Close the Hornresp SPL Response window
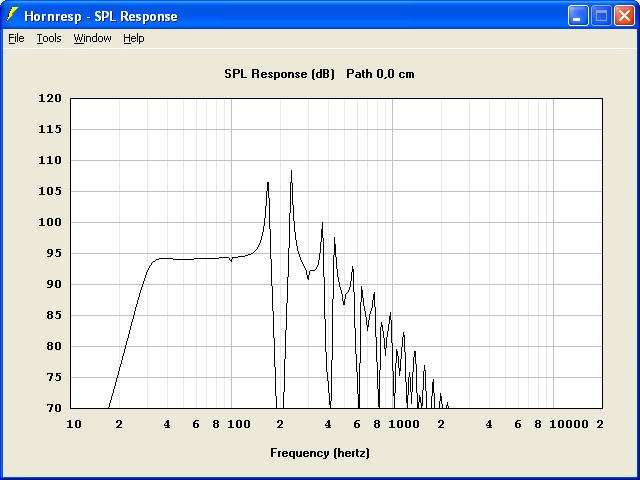Screen dimensions: 640x480 [624, 16]
